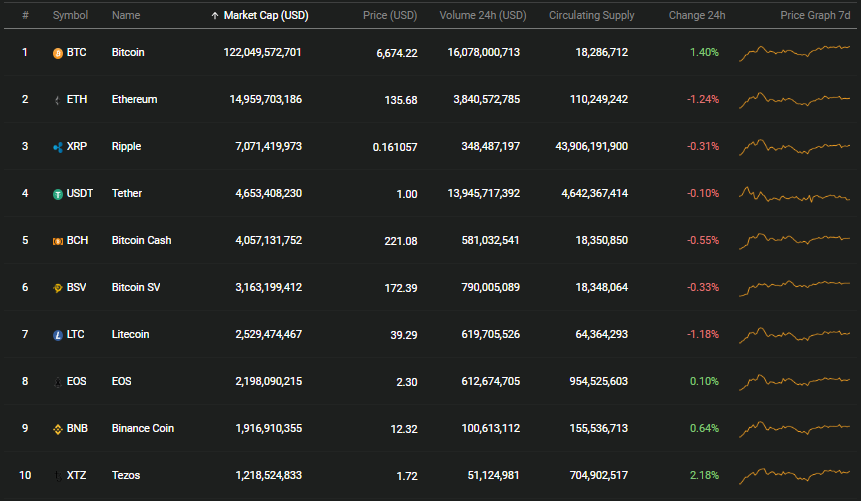861x501 pixels.
Task: Sort by Circulating Supply column header
Action: click(591, 15)
